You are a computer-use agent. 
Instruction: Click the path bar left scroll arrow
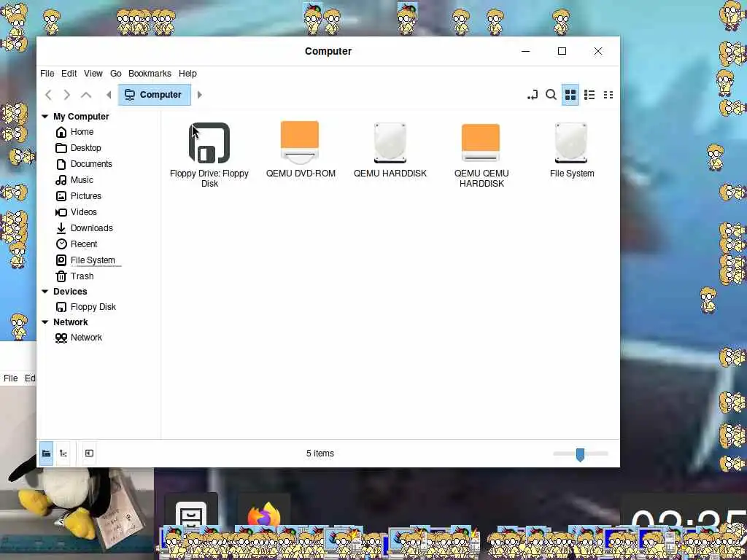[109, 95]
